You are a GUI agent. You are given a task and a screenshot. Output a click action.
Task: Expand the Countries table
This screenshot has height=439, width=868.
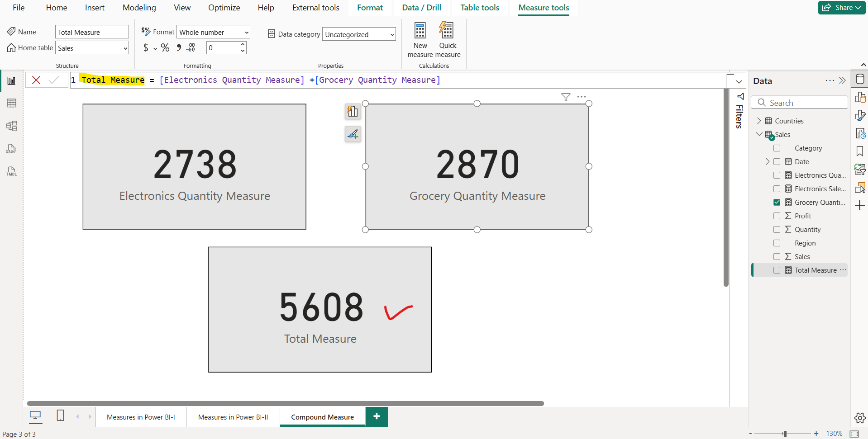759,121
